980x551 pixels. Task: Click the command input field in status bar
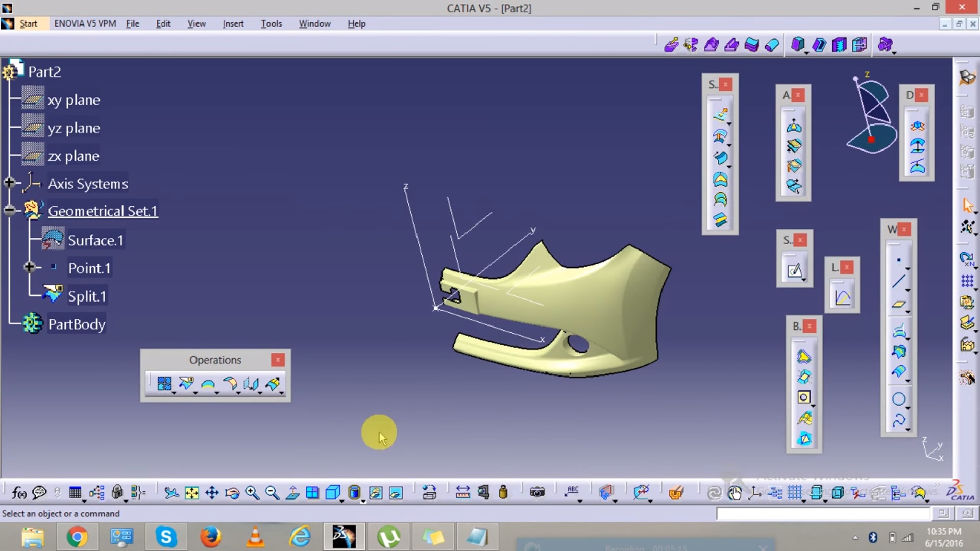pos(823,514)
